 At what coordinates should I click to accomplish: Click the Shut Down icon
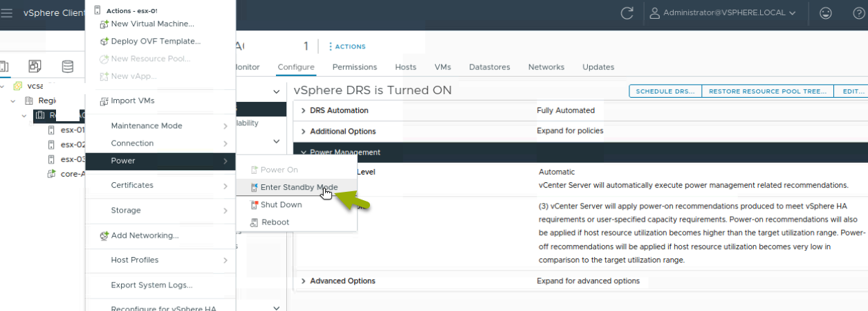[254, 205]
